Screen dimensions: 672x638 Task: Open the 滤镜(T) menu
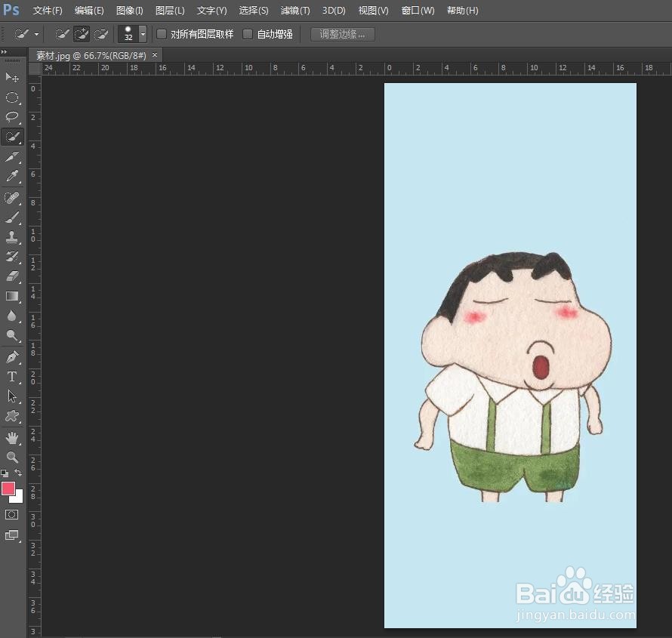295,11
